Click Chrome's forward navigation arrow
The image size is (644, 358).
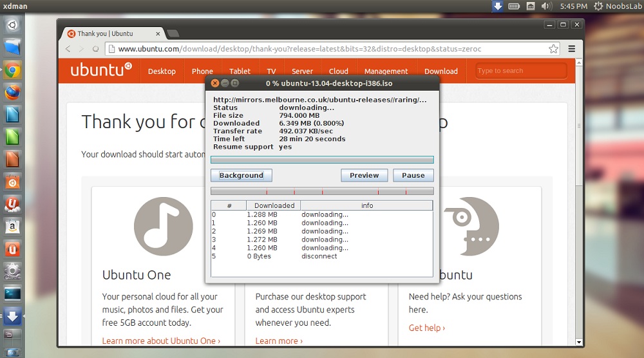(82, 49)
